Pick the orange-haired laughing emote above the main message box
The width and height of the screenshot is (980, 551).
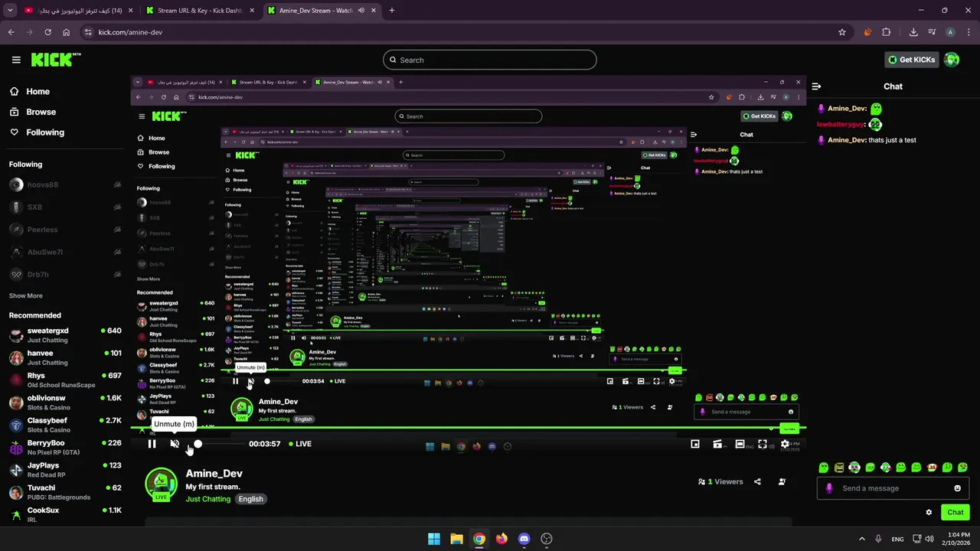932,467
